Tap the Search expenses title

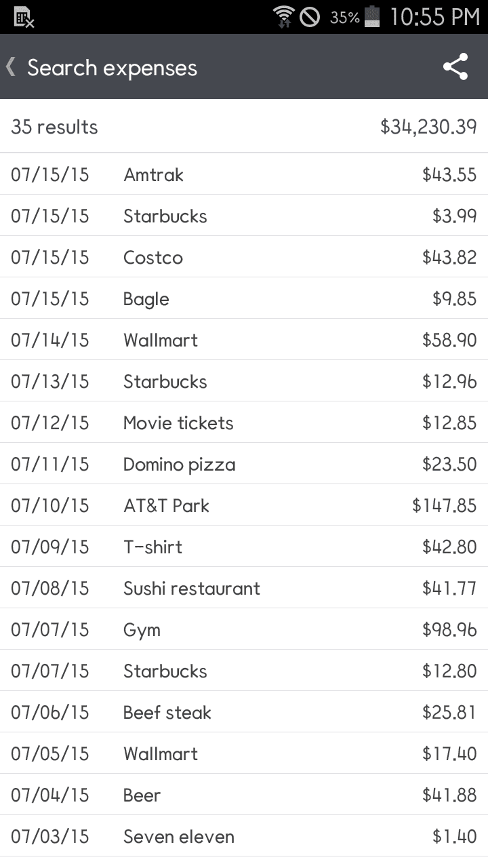(112, 68)
